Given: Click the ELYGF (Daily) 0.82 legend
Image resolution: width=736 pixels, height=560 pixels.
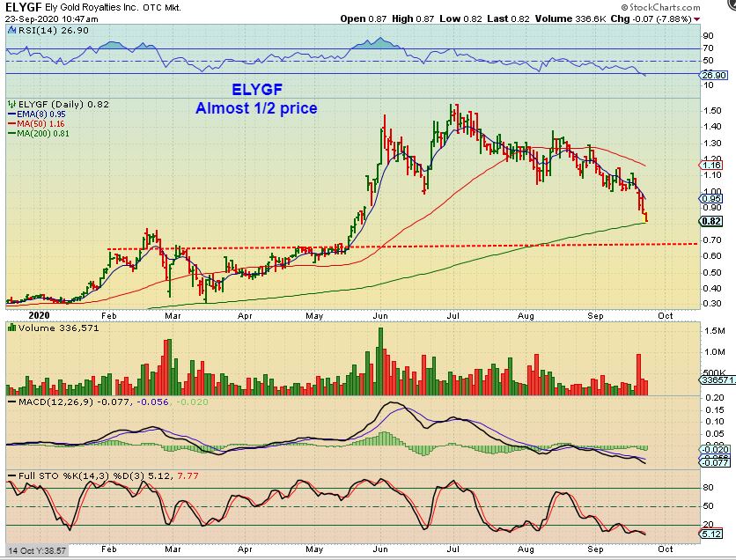Looking at the screenshot, I should click(x=63, y=104).
